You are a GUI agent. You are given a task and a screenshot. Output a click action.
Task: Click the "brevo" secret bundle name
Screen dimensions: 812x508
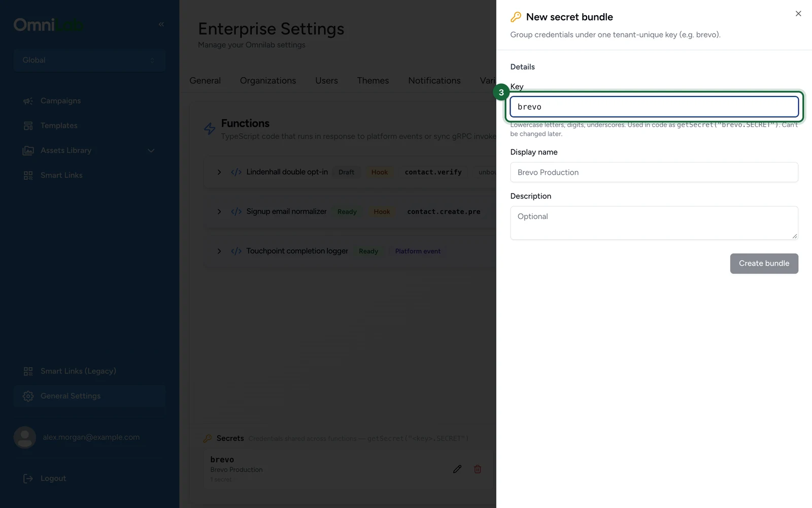point(222,460)
